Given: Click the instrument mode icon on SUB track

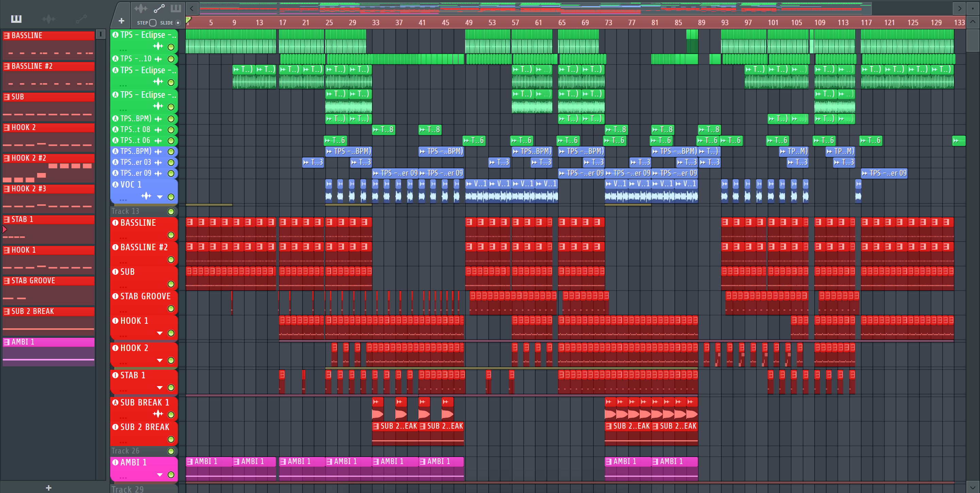Looking at the screenshot, I should point(115,272).
